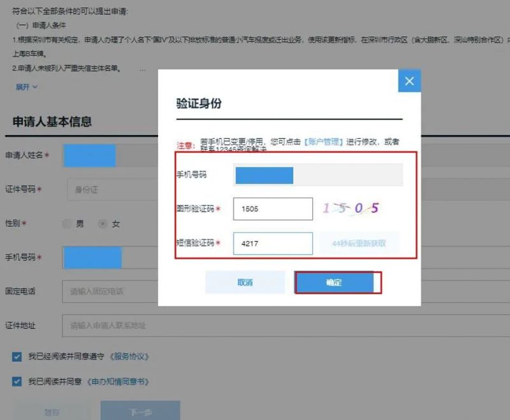The image size is (510, 420).
Task: Click the 申请人基本信息 section heading
Action: (52, 122)
